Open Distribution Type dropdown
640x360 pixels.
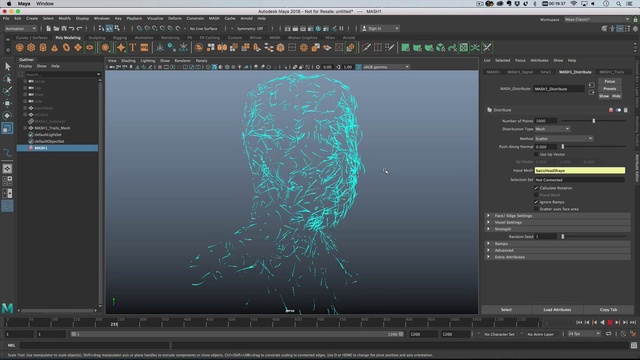[x=552, y=129]
